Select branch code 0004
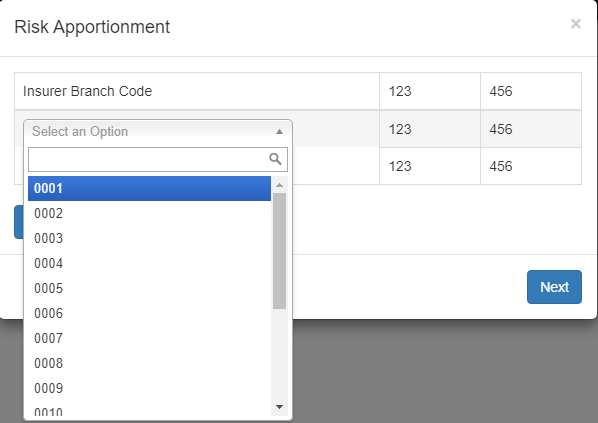 click(150, 263)
